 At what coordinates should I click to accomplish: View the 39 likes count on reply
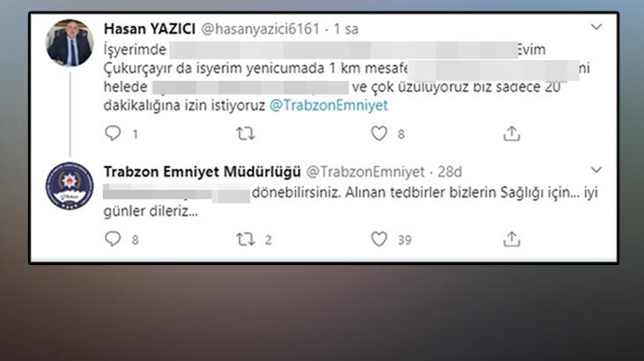(x=404, y=239)
